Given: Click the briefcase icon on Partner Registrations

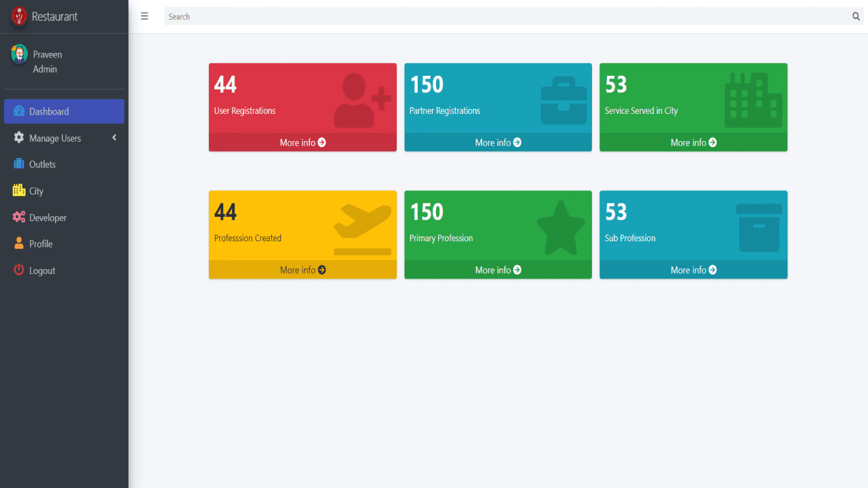Looking at the screenshot, I should pyautogui.click(x=564, y=100).
